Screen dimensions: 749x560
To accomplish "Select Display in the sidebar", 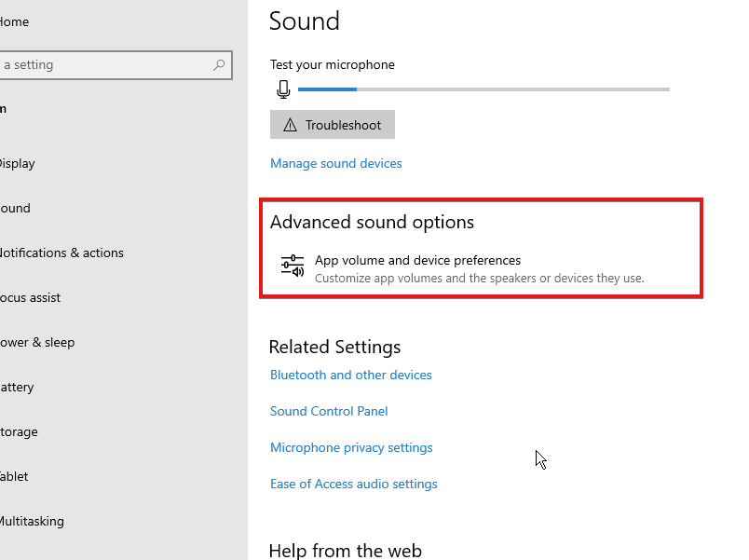I will tap(17, 163).
